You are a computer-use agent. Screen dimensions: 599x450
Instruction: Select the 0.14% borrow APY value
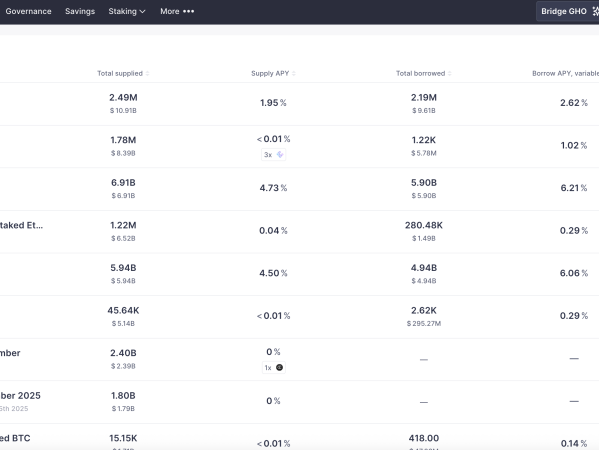[574, 444]
